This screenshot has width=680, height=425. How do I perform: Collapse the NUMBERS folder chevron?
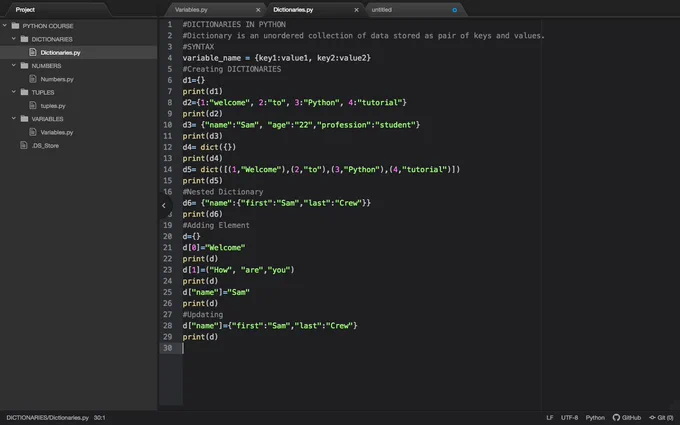coord(14,65)
